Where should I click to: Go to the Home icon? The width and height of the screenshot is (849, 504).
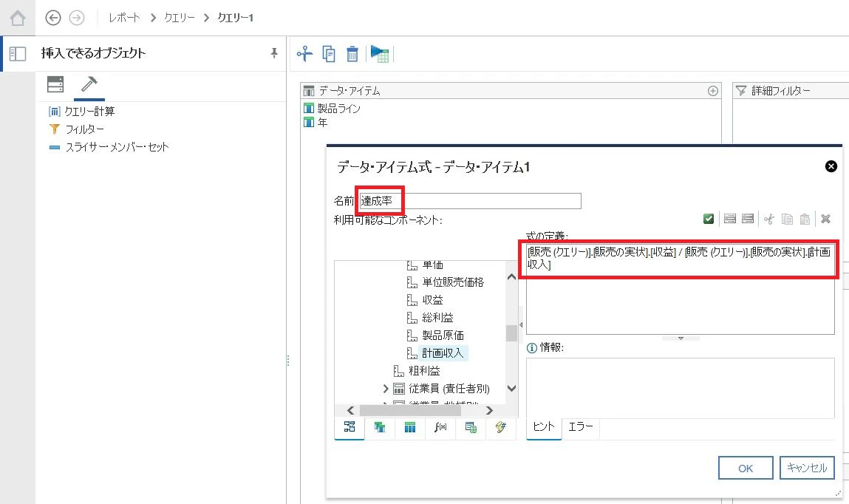click(18, 18)
